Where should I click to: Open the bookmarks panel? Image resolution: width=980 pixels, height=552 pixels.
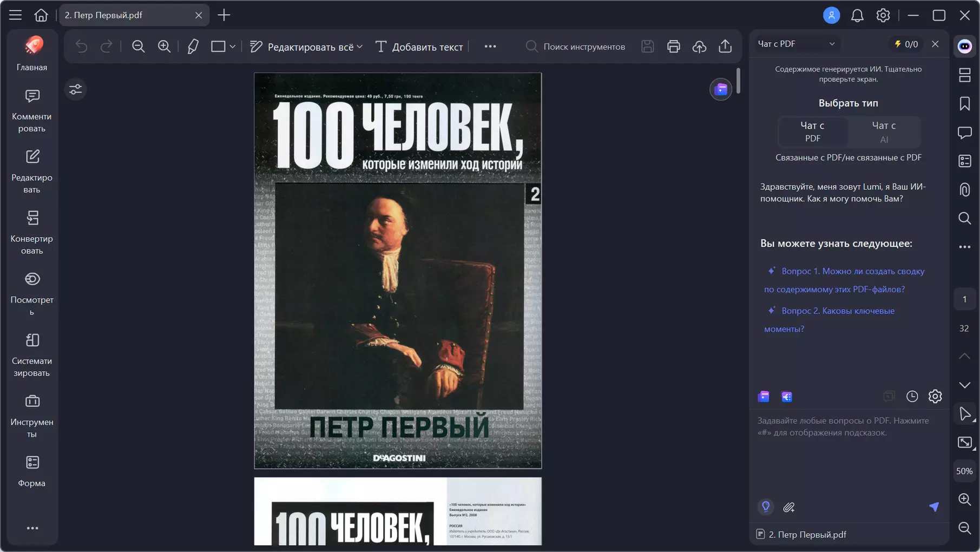[x=964, y=104]
